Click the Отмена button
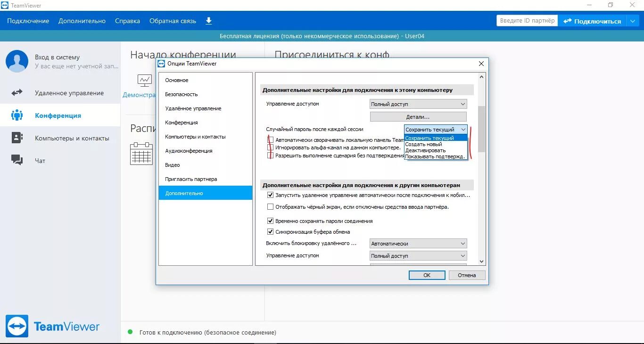The height and width of the screenshot is (344, 644). click(467, 275)
